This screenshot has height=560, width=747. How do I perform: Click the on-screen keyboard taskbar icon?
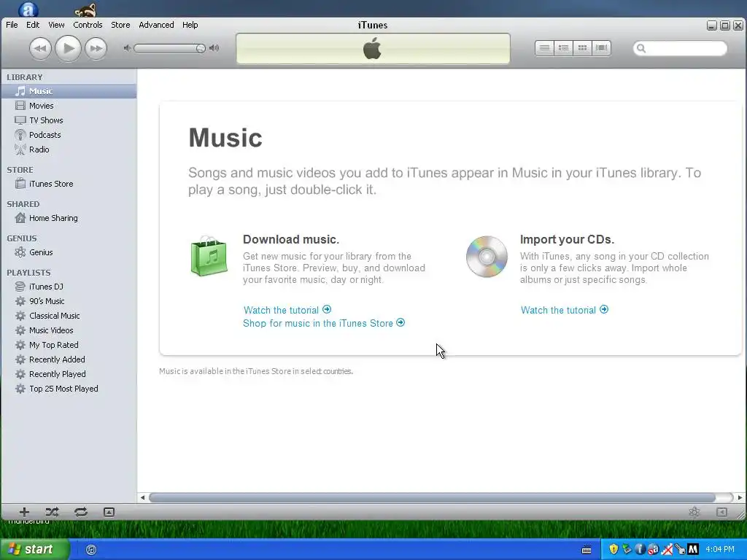tap(587, 550)
